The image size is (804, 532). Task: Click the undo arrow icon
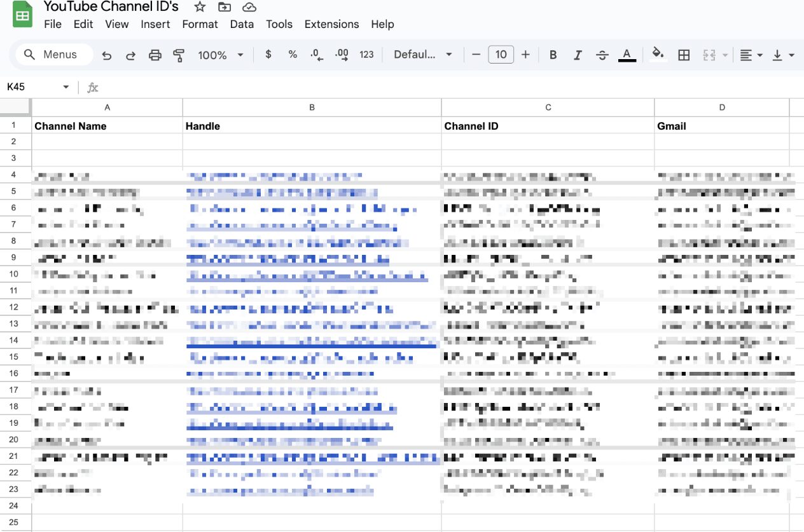(107, 55)
